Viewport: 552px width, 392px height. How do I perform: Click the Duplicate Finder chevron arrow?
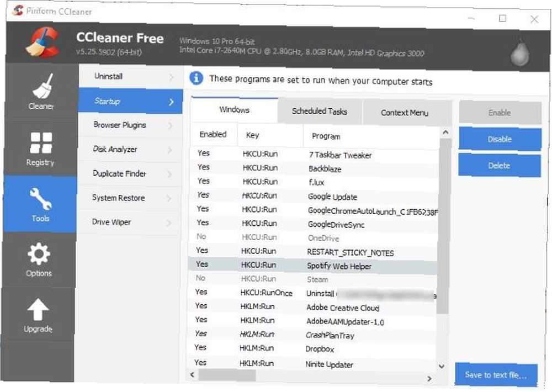coord(170,174)
